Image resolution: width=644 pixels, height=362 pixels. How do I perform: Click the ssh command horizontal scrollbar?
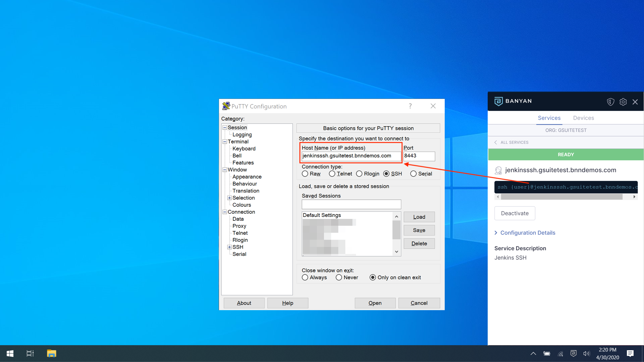pyautogui.click(x=562, y=197)
